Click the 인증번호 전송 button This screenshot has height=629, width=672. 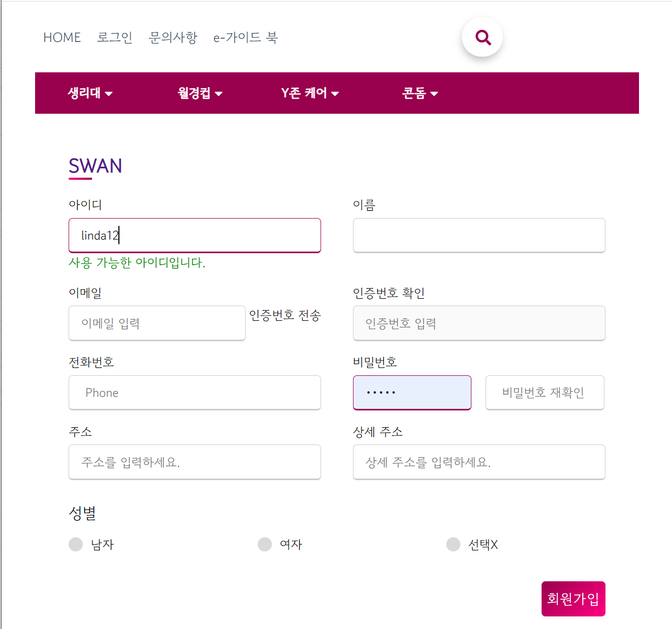pos(285,316)
